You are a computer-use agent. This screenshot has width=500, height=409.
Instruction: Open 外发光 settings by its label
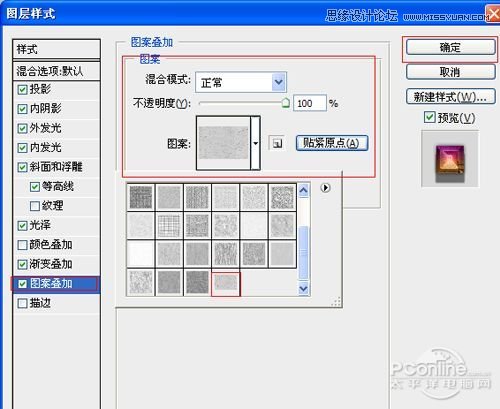click(46, 128)
